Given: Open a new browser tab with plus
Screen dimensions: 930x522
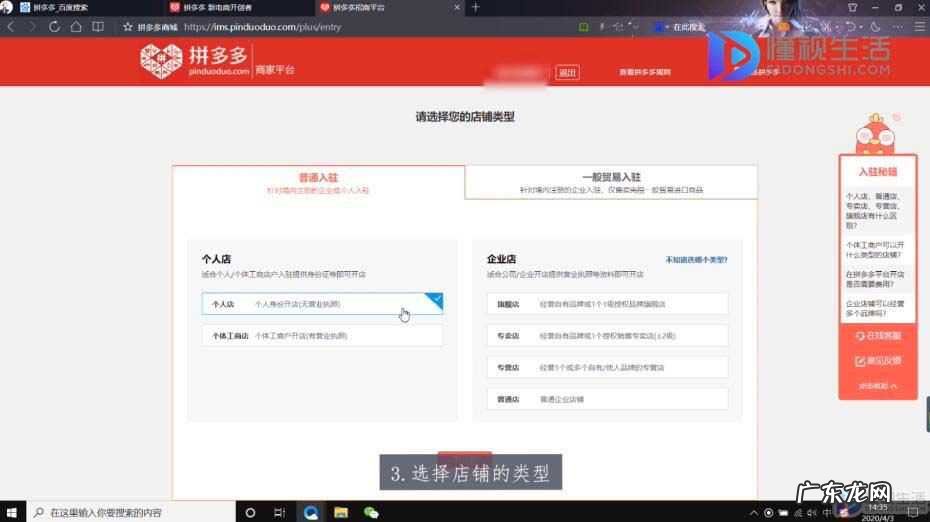Looking at the screenshot, I should click(475, 7).
